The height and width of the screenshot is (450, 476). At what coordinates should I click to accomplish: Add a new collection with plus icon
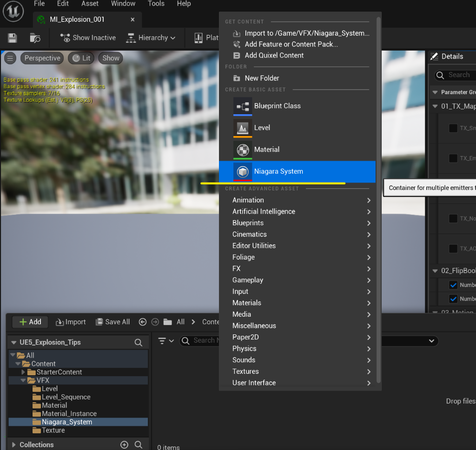pyautogui.click(x=124, y=444)
